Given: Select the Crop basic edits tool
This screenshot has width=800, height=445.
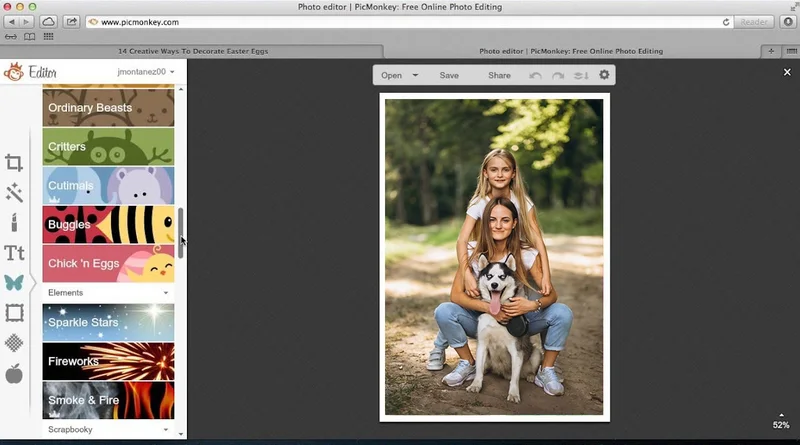Looking at the screenshot, I should point(14,163).
